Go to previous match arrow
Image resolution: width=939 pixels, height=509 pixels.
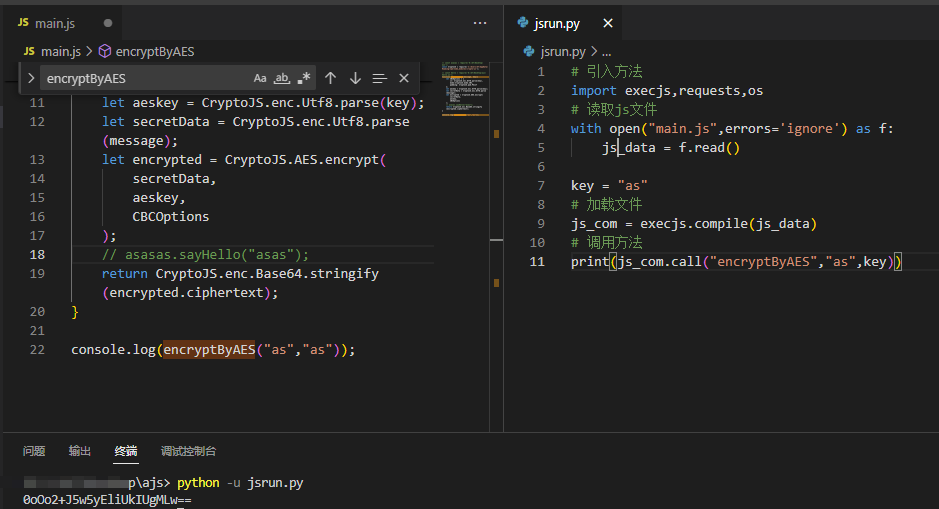(331, 78)
